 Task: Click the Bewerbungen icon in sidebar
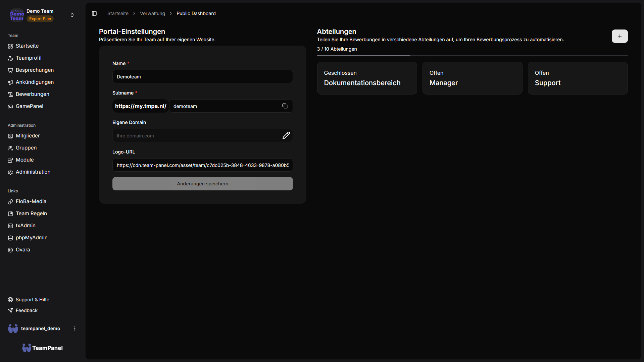pos(10,95)
